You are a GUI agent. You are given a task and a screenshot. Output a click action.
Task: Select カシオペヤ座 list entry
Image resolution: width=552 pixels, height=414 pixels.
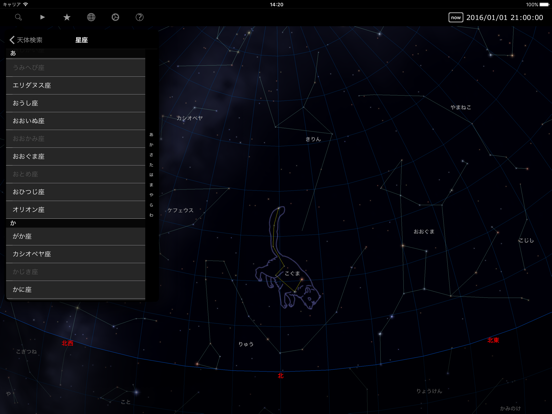tap(76, 254)
